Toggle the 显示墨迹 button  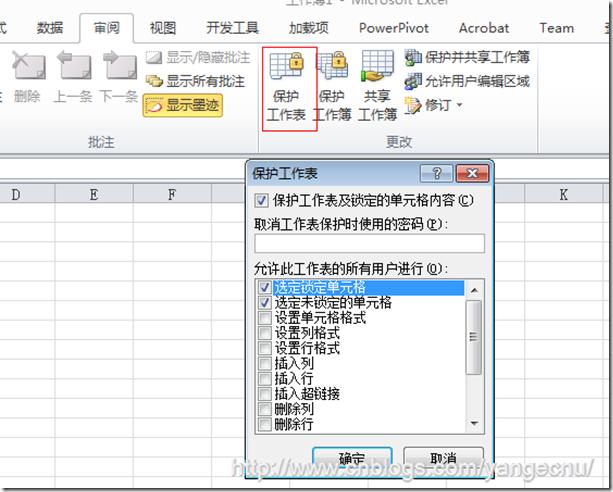[x=183, y=105]
